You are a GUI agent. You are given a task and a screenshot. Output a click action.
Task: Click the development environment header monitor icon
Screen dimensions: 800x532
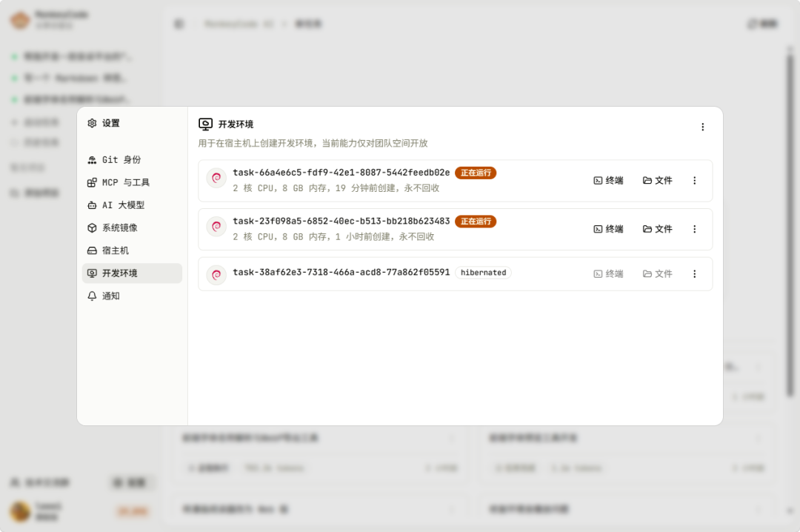click(x=206, y=124)
